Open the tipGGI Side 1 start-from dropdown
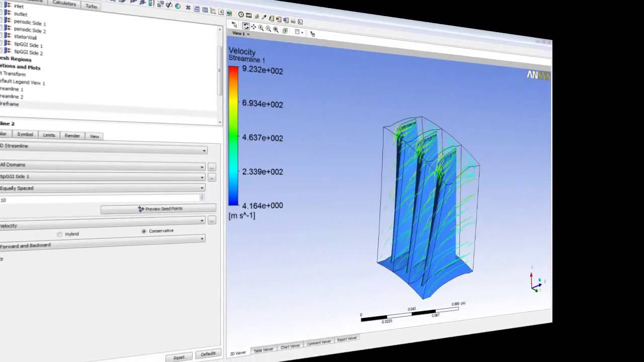The width and height of the screenshot is (644, 362). click(102, 177)
